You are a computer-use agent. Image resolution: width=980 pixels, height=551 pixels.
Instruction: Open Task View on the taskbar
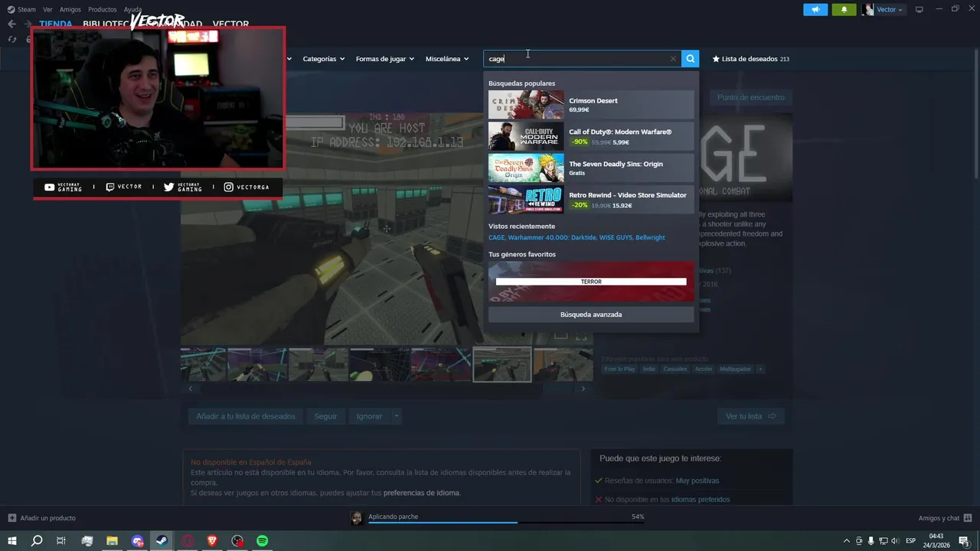click(x=61, y=541)
